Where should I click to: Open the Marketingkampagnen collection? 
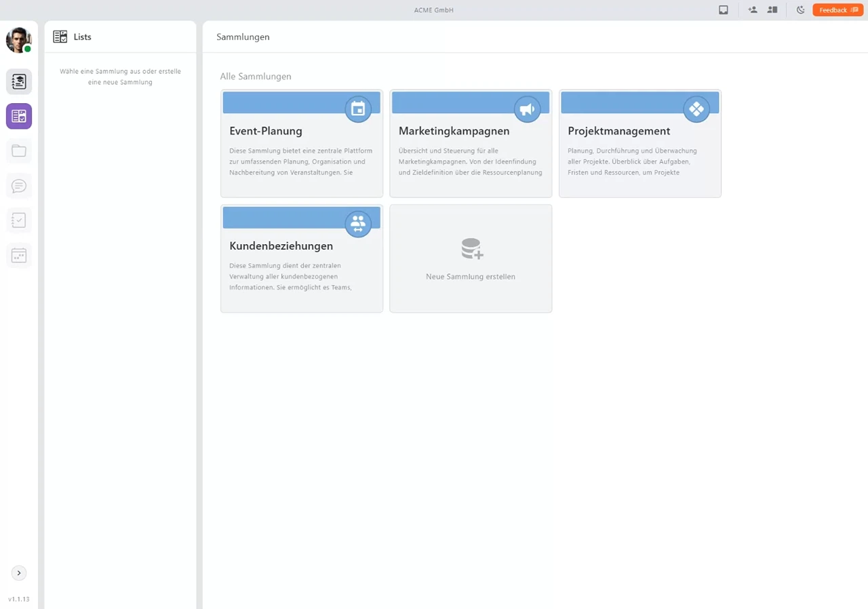(470, 144)
